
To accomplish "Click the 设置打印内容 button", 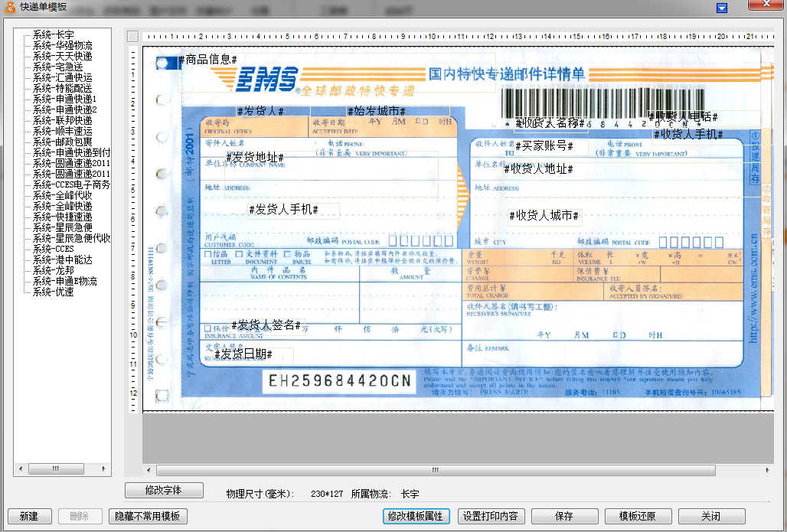I will 491,517.
